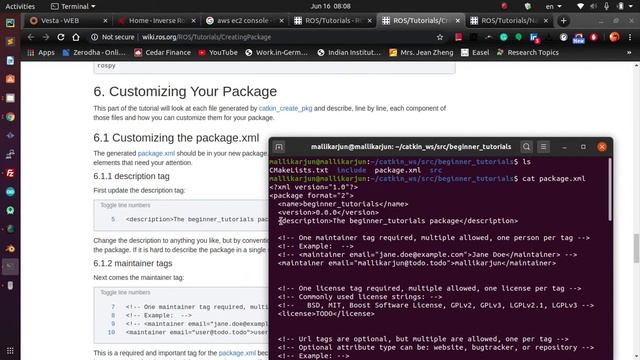Open the 'en' input language dropdown

[x=553, y=6]
